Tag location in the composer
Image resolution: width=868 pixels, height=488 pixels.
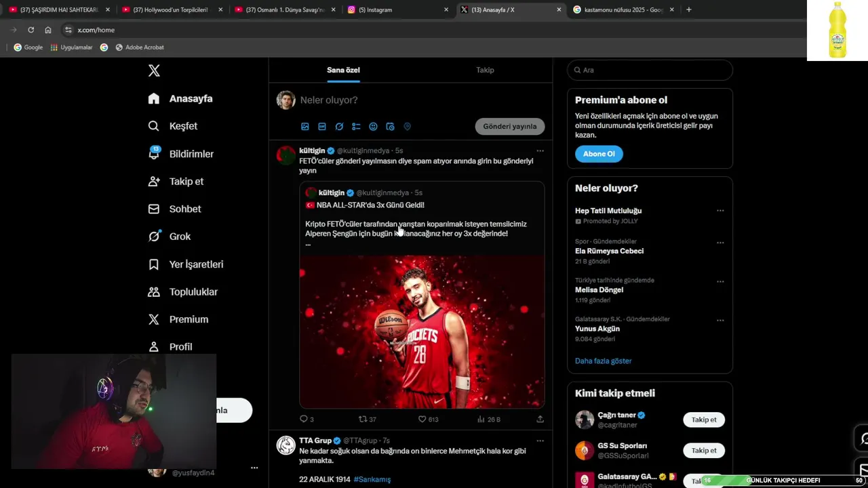click(x=408, y=126)
